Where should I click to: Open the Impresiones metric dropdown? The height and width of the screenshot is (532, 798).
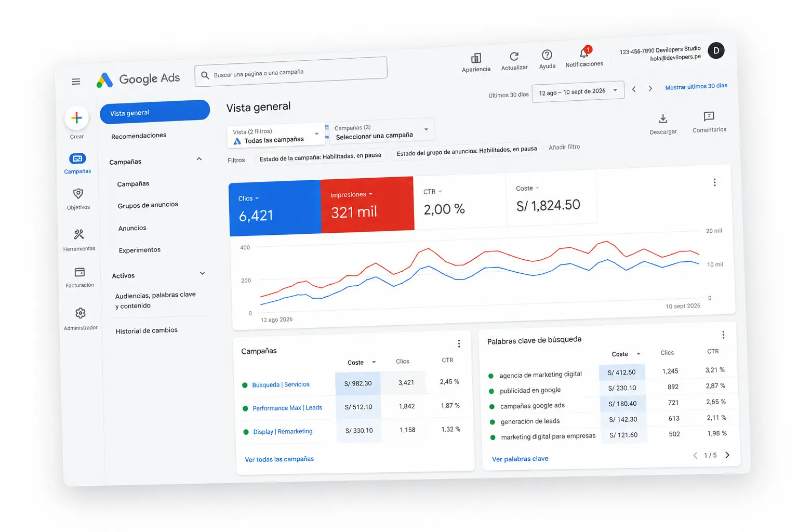(x=351, y=194)
